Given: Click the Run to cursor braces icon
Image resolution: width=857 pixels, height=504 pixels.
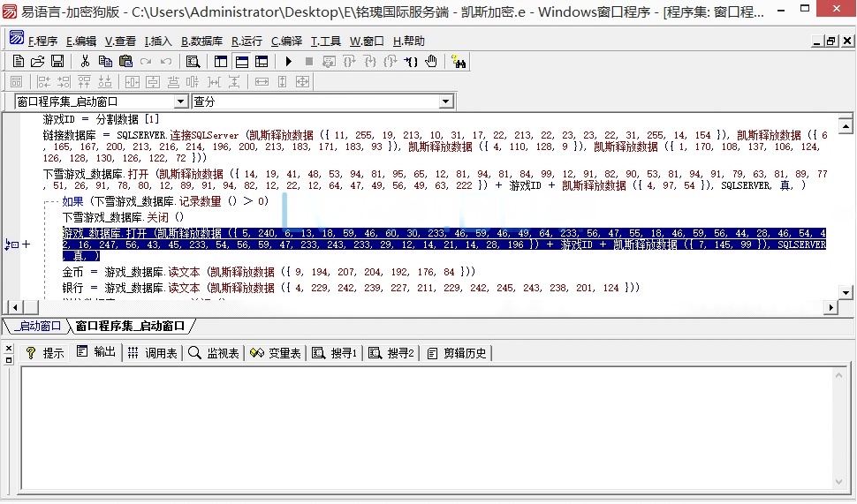Looking at the screenshot, I should (x=411, y=62).
